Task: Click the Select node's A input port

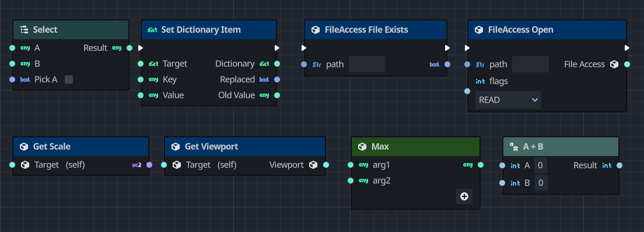Action: point(12,48)
